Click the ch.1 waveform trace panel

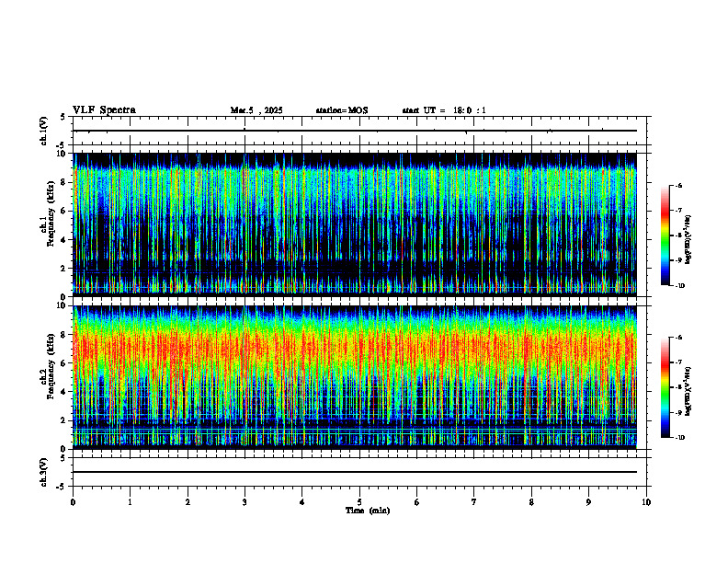pyautogui.click(x=359, y=131)
